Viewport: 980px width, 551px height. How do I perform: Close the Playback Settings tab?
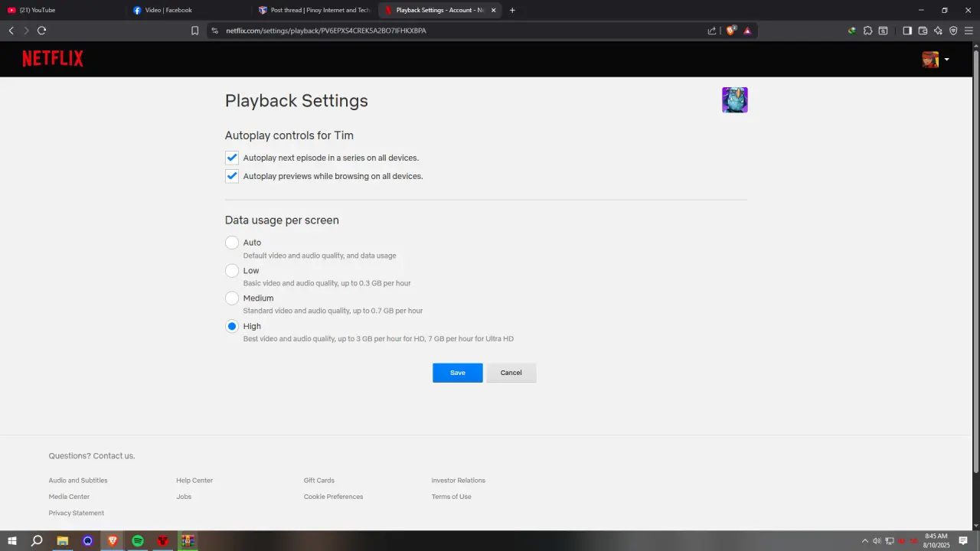[x=493, y=10]
